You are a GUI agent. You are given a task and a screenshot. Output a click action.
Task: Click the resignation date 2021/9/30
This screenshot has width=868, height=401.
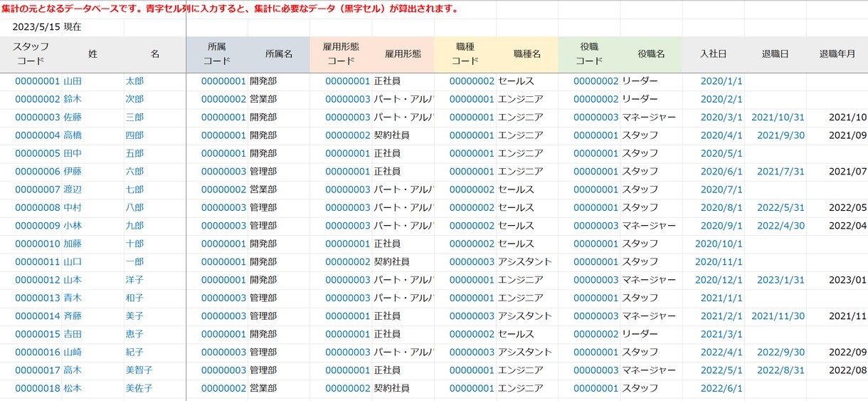click(780, 135)
